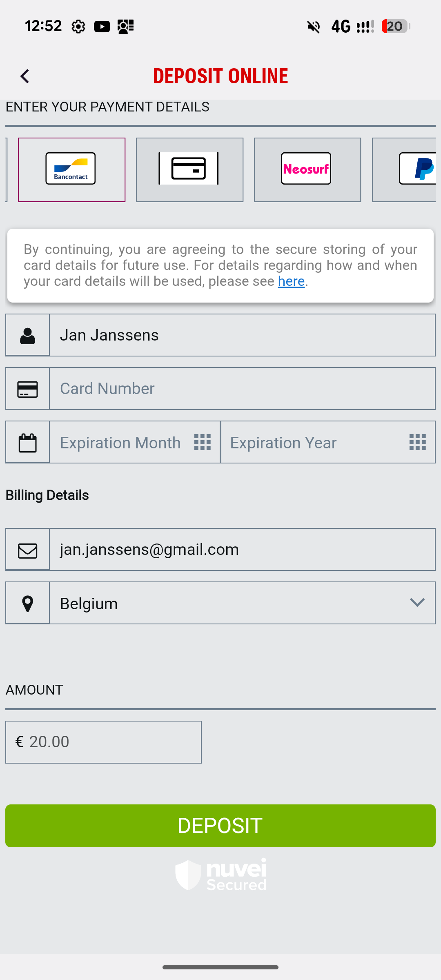
Task: Tap the person icon beside cardholder name
Action: coord(28,336)
